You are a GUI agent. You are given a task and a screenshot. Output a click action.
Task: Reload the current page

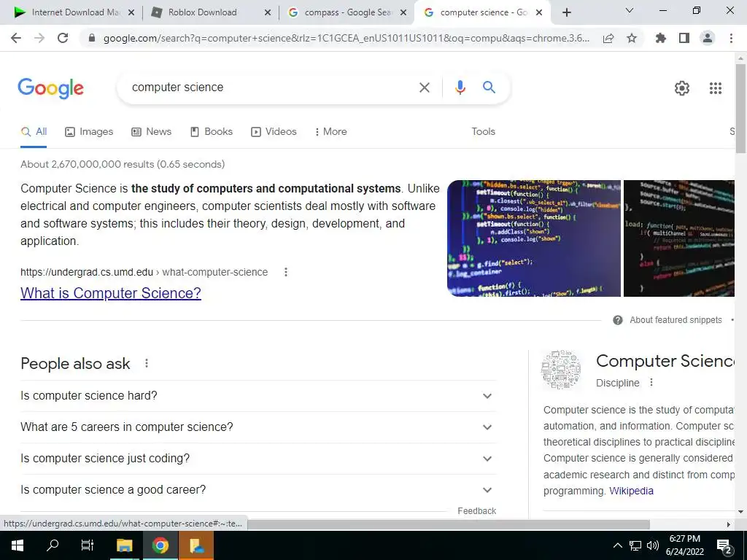(x=63, y=38)
